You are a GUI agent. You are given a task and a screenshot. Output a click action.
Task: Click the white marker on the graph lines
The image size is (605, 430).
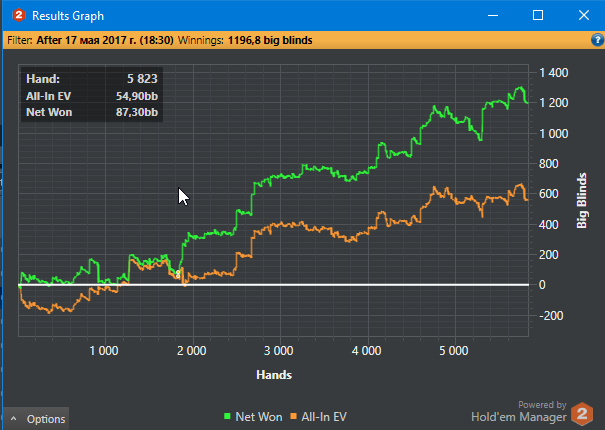click(177, 274)
